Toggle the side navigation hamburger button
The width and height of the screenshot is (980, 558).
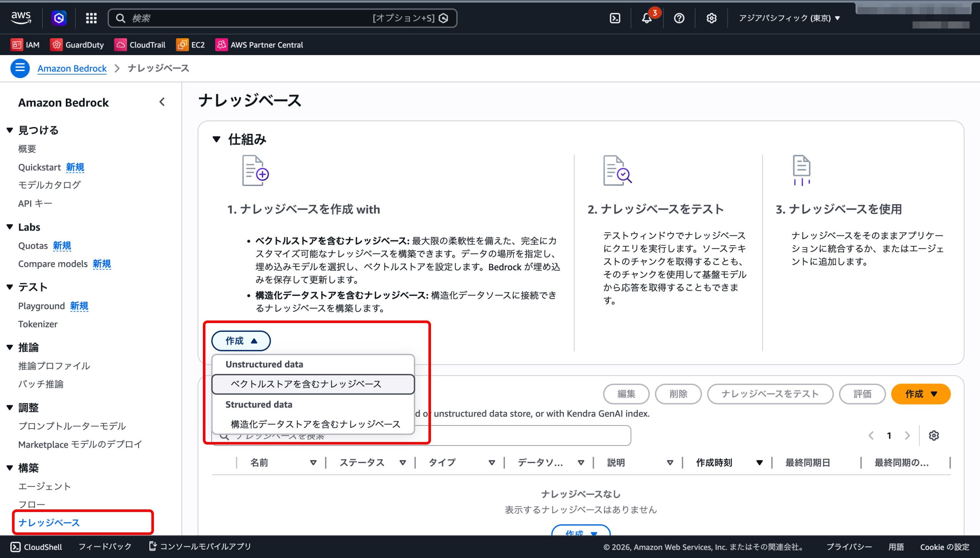point(20,68)
